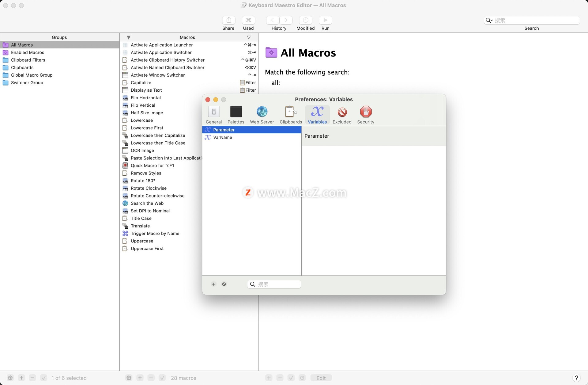Click the Edit button at the bottom
Screen dimensions: 588x385
click(x=321, y=378)
